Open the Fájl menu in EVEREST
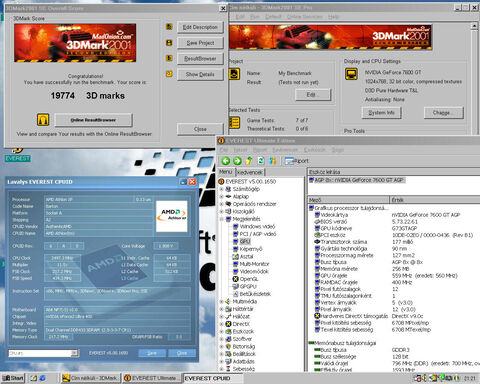 pyautogui.click(x=224, y=150)
